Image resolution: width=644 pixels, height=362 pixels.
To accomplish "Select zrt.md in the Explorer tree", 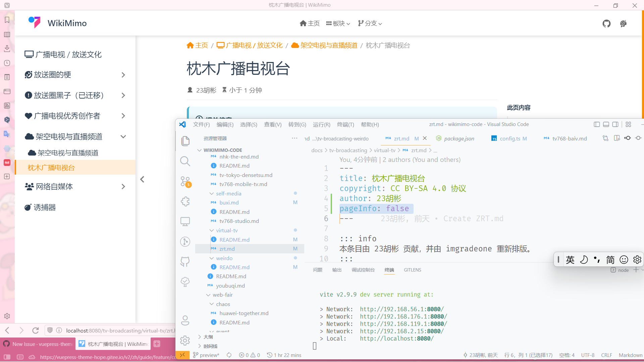I will pos(227,248).
